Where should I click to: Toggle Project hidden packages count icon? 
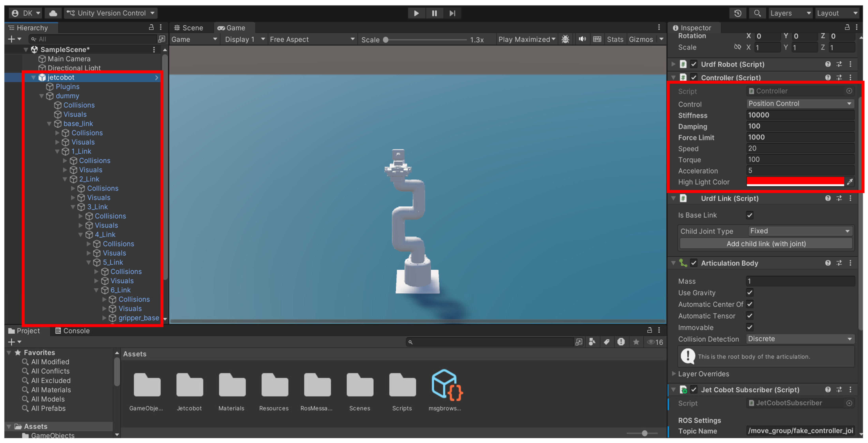pos(655,342)
